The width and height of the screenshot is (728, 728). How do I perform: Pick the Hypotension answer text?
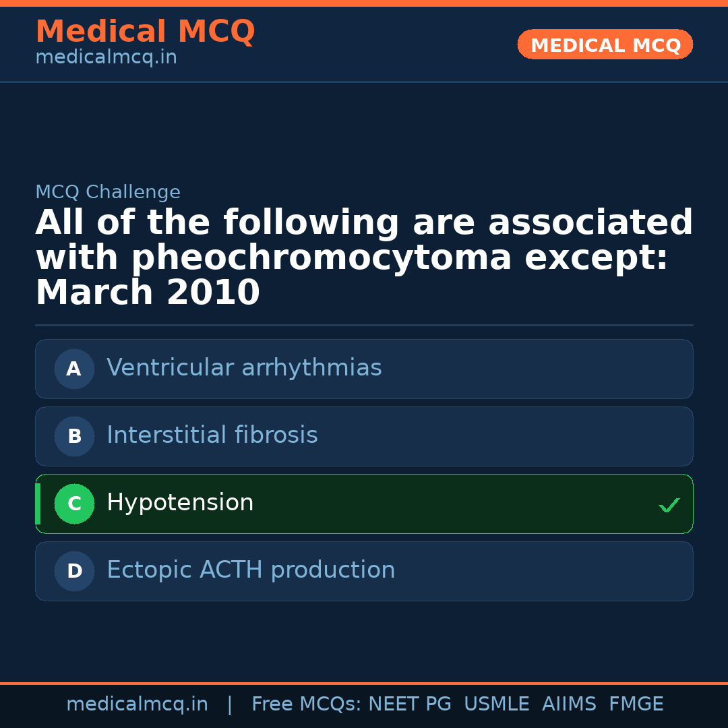[x=180, y=503]
